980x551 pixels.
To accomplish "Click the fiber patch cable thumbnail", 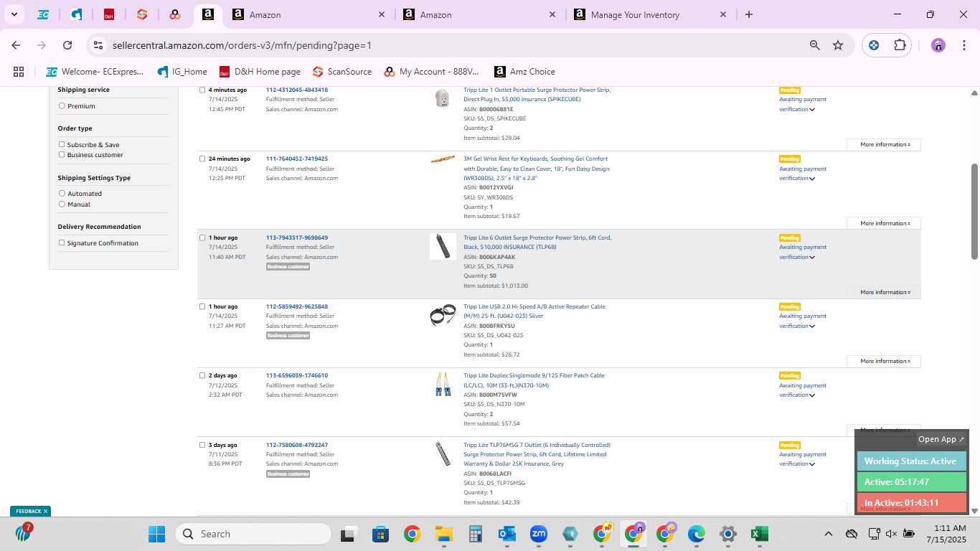I will [x=443, y=385].
